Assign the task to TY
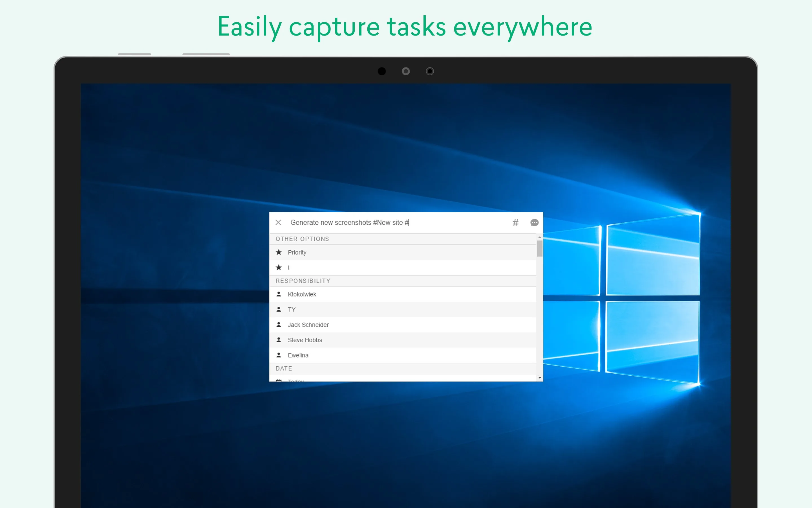 [x=403, y=309]
